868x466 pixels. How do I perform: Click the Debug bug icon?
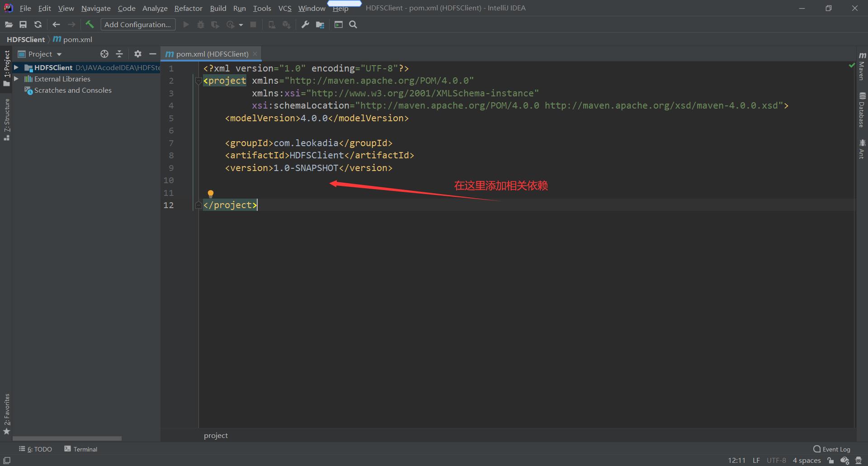pyautogui.click(x=201, y=25)
